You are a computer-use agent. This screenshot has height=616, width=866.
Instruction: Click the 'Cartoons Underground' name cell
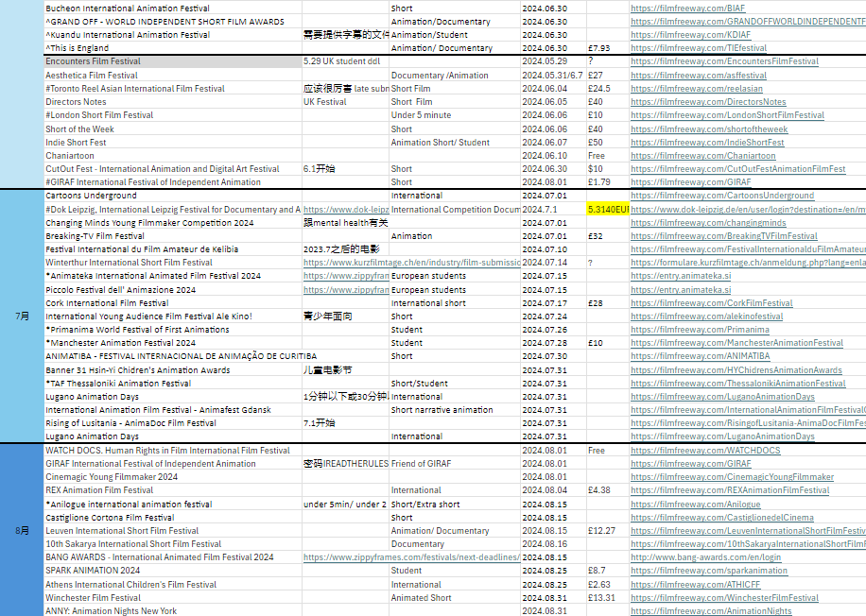click(173, 196)
